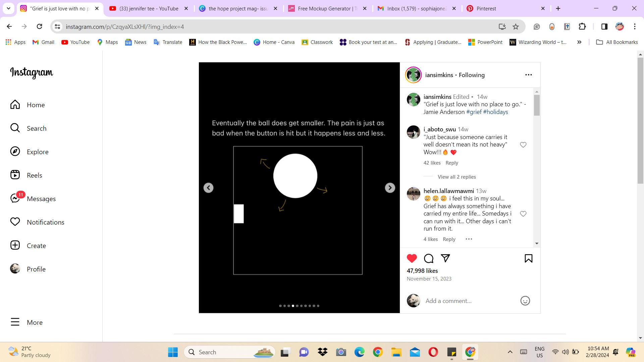Open post options three-dots menu
The height and width of the screenshot is (362, 644).
tap(528, 75)
